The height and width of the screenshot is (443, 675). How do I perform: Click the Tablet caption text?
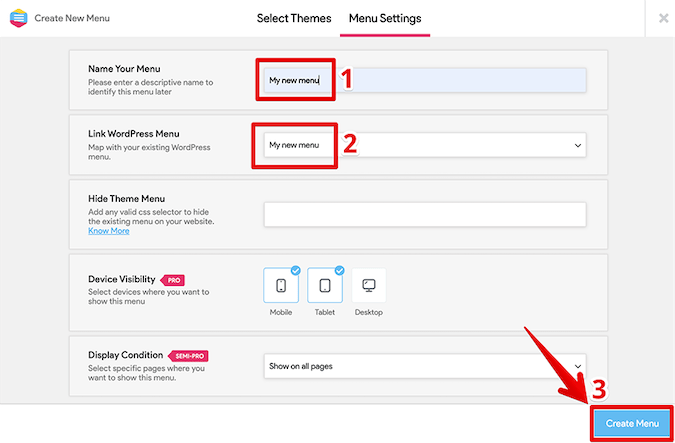325,313
